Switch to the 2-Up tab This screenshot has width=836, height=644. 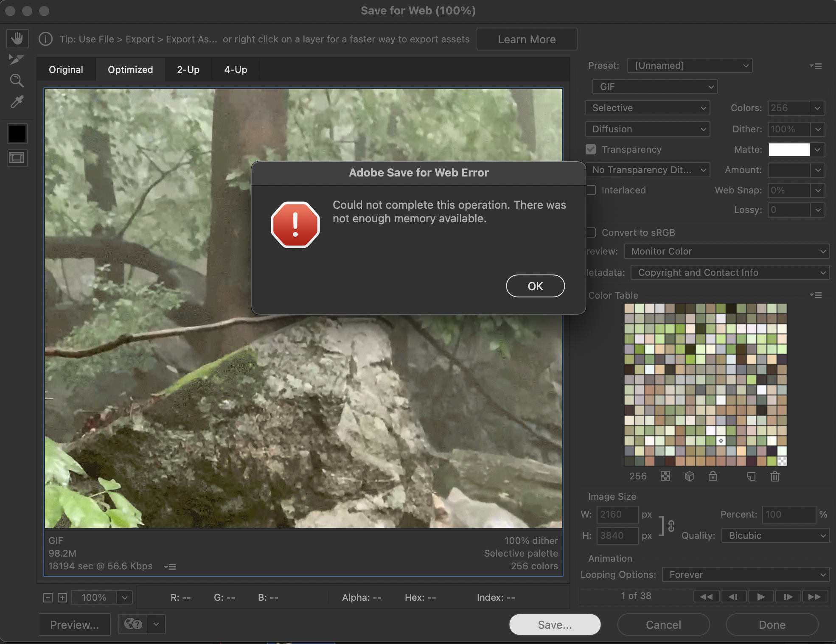(188, 70)
